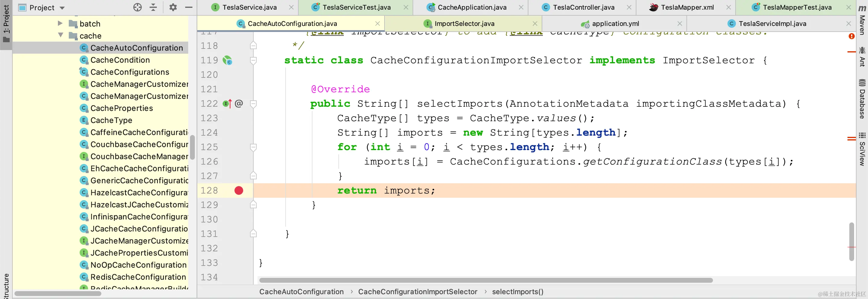Click the fold end marker on line 127
The width and height of the screenshot is (868, 299).
[253, 176]
